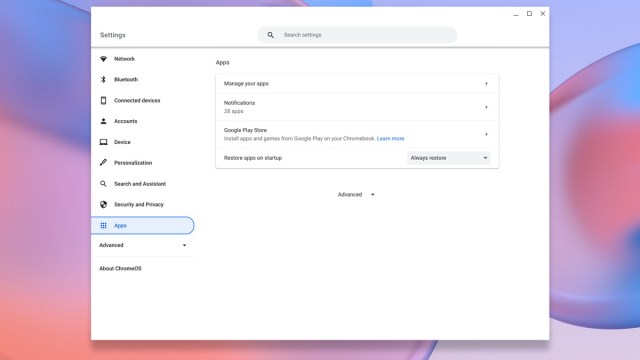Viewport: 640px width, 360px height.
Task: Expand the sidebar Advanced section arrow
Action: coord(184,245)
